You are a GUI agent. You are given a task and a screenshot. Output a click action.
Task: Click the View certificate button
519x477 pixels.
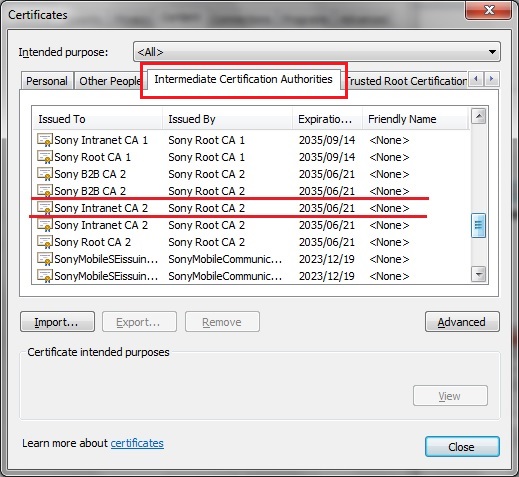[450, 396]
